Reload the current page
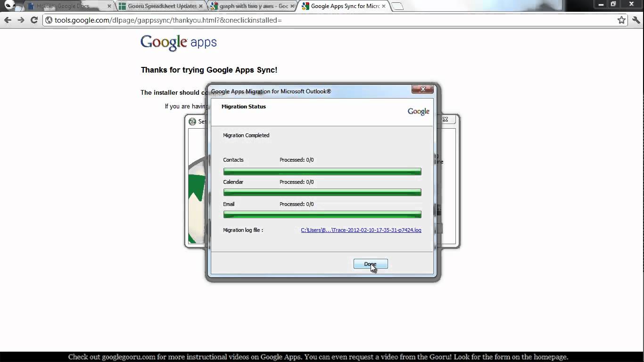644x362 pixels. (x=34, y=20)
